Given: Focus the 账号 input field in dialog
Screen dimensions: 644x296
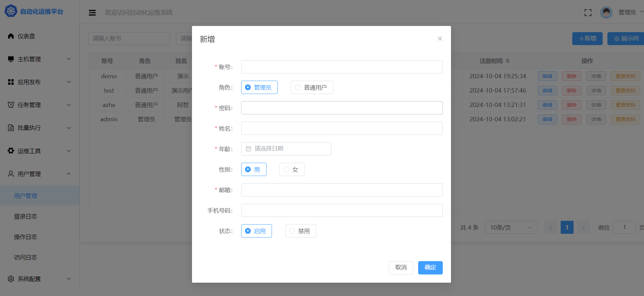Looking at the screenshot, I should coord(342,67).
